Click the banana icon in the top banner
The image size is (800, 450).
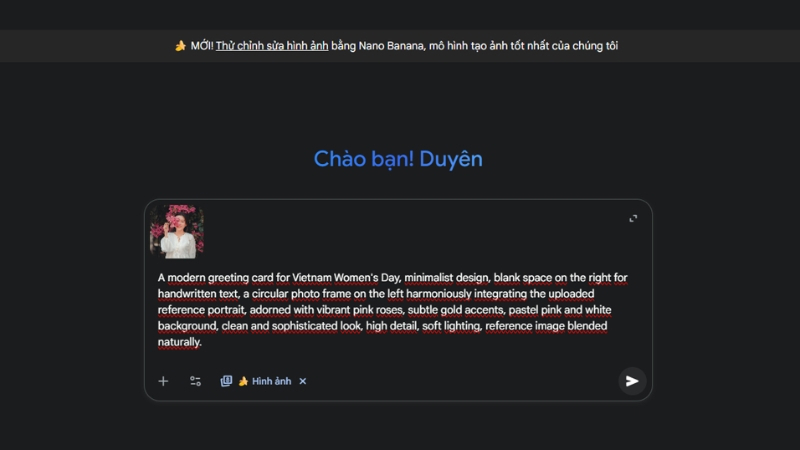(180, 46)
